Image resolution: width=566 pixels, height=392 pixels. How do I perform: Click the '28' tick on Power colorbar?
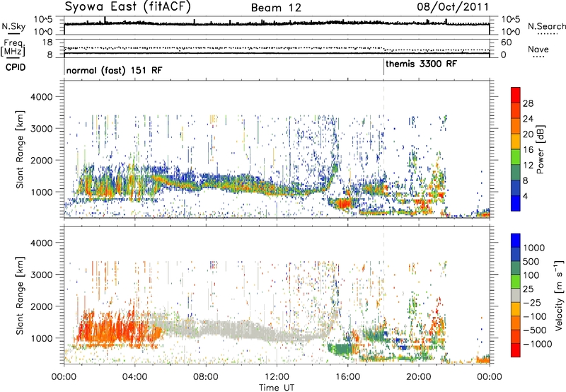click(x=528, y=103)
